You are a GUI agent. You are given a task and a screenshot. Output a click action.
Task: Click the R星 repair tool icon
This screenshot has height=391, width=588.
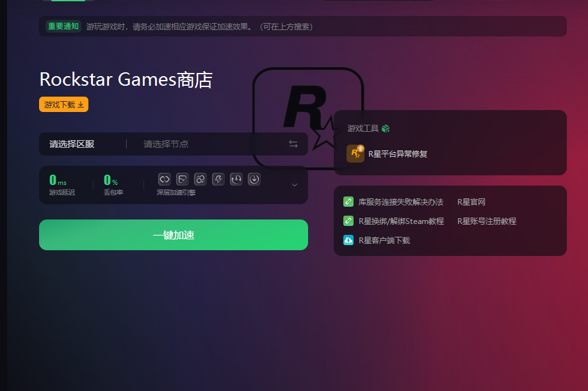tap(355, 154)
